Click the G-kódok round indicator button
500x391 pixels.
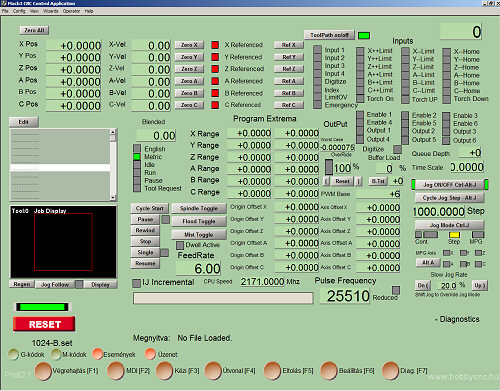[x=13, y=354]
